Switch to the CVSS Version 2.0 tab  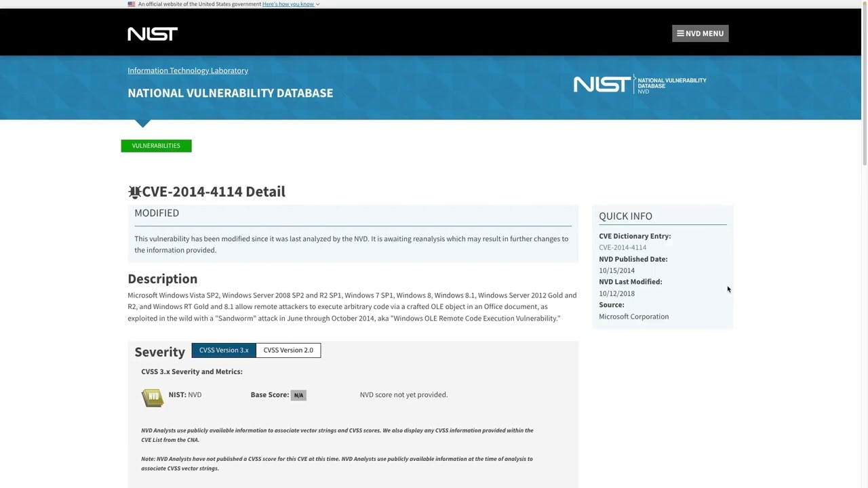[x=288, y=350]
